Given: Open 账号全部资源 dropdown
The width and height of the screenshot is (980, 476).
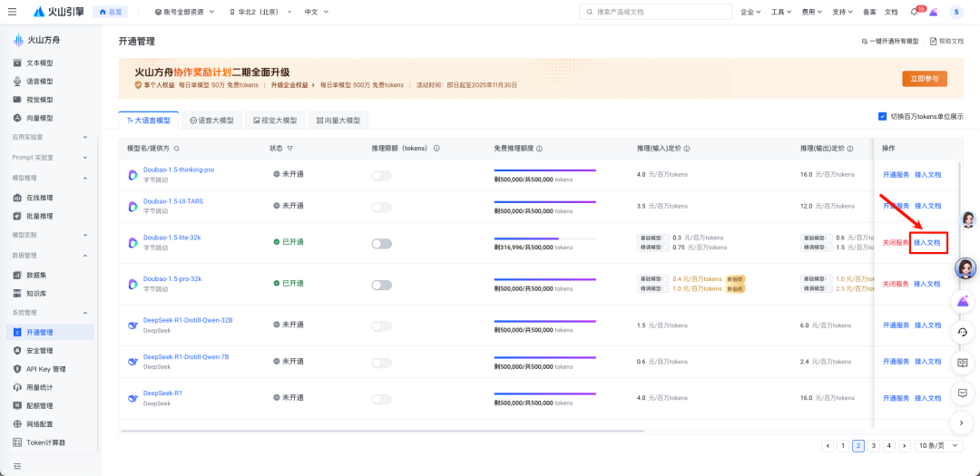Looking at the screenshot, I should (x=184, y=12).
